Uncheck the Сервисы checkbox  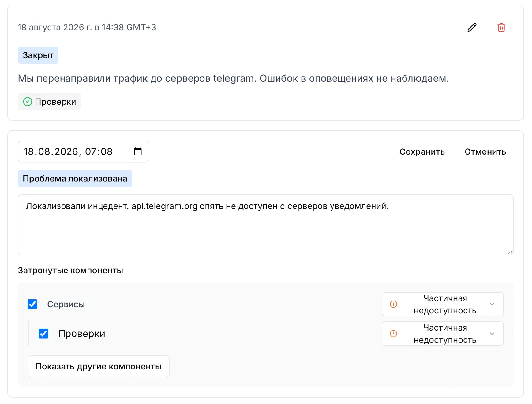pyautogui.click(x=33, y=304)
